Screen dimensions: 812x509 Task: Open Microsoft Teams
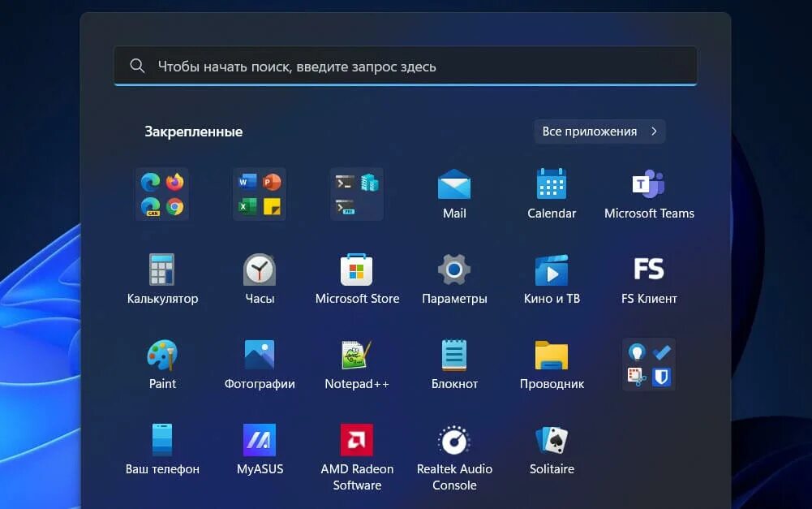coord(649,193)
